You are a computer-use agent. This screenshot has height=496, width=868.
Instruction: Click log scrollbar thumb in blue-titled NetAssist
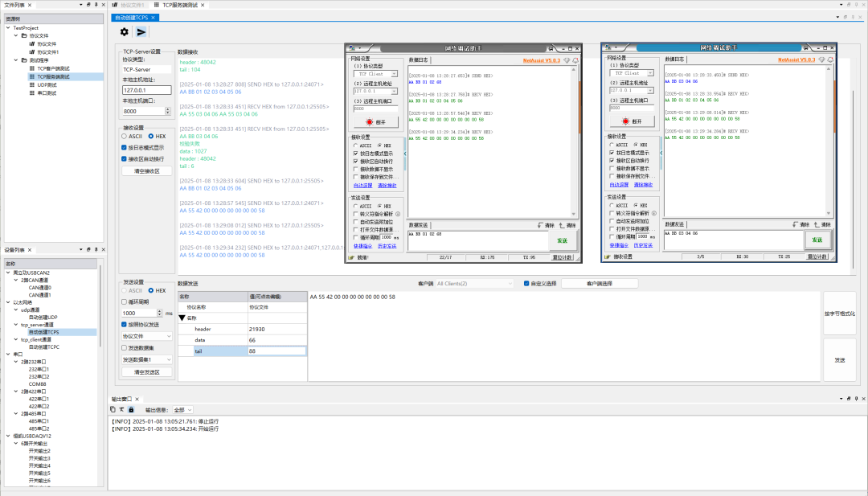833,107
